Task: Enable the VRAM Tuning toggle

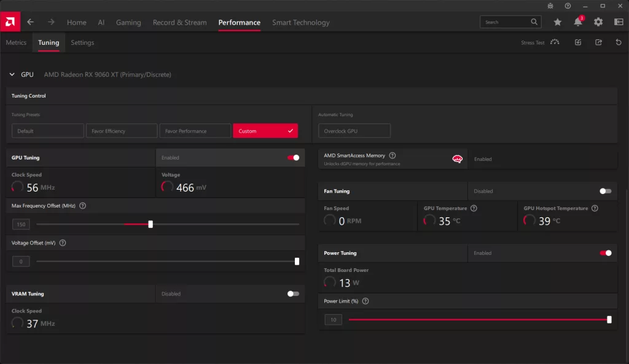Action: coord(293,294)
